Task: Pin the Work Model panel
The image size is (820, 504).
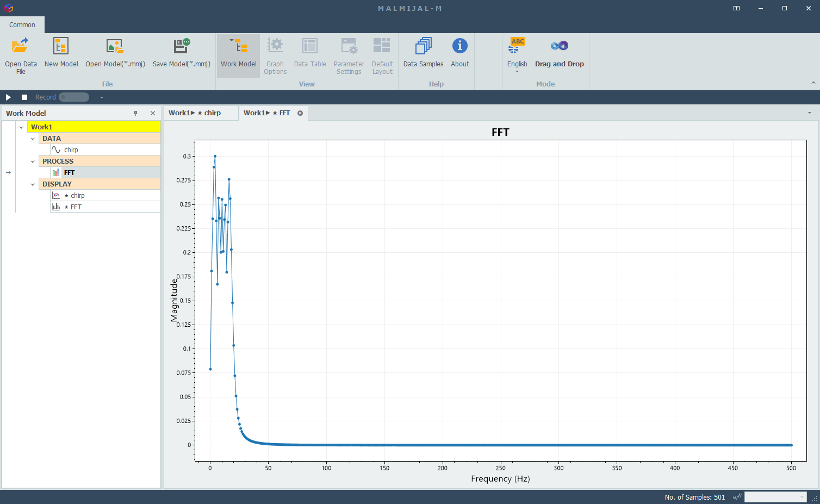Action: (x=136, y=113)
